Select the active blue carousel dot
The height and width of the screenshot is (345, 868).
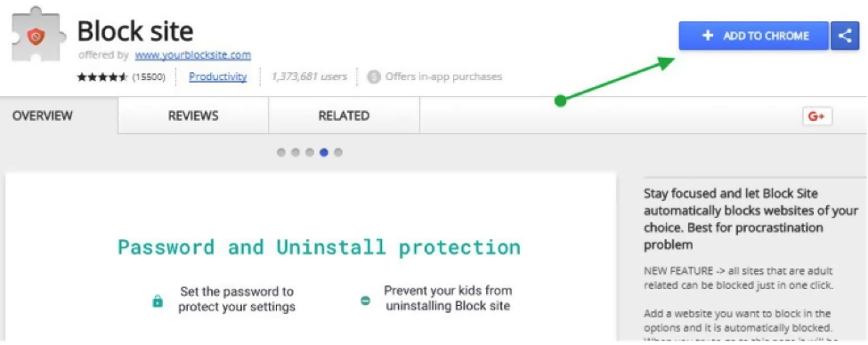324,153
